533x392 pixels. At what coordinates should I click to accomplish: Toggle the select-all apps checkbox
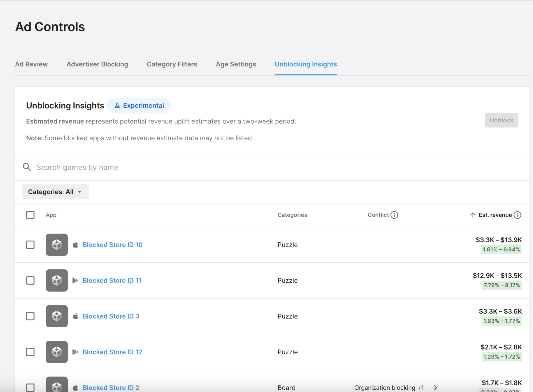[x=30, y=215]
